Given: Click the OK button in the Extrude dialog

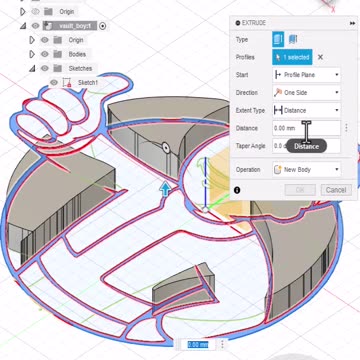Looking at the screenshot, I should click(300, 190).
